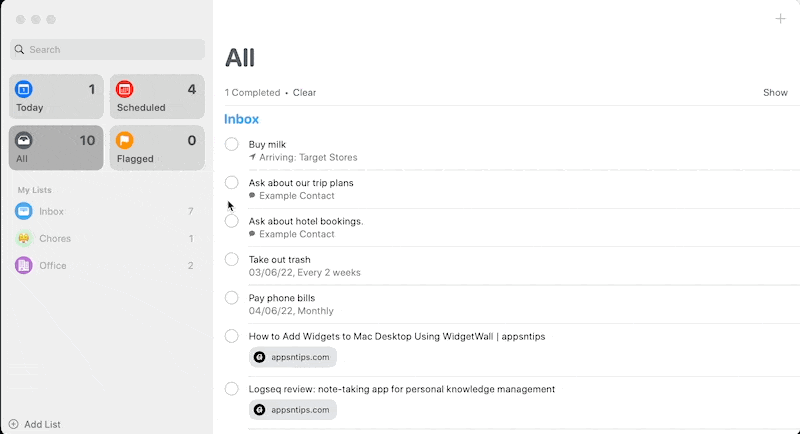
Task: Click the 1 Completed status text
Action: 253,93
